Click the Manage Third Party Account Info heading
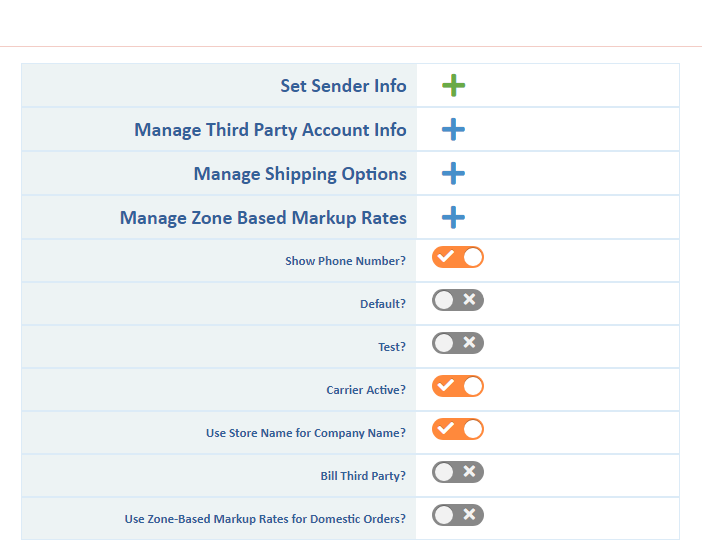 pos(270,130)
